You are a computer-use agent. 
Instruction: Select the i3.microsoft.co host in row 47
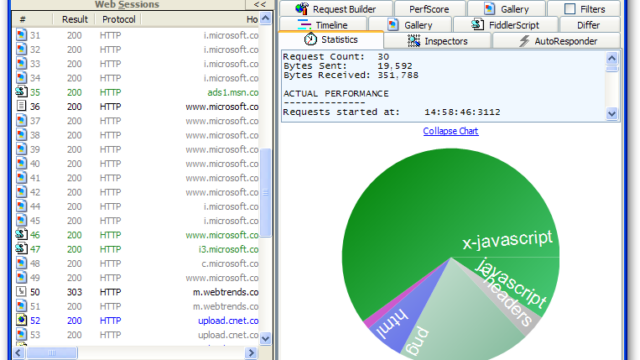[x=229, y=249]
